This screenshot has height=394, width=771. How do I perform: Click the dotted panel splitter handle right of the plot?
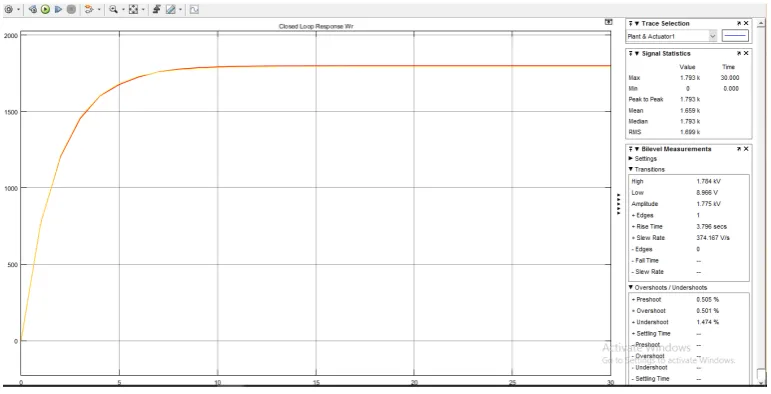pos(619,204)
